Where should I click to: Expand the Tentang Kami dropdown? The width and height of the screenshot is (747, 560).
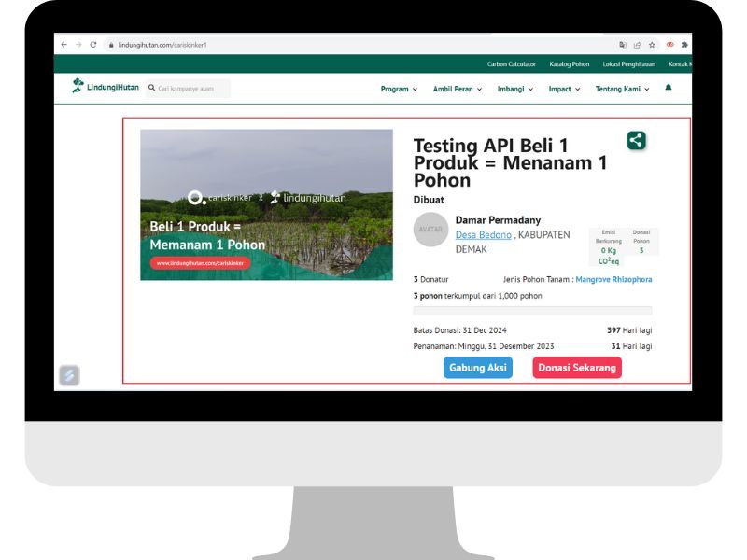pos(622,89)
